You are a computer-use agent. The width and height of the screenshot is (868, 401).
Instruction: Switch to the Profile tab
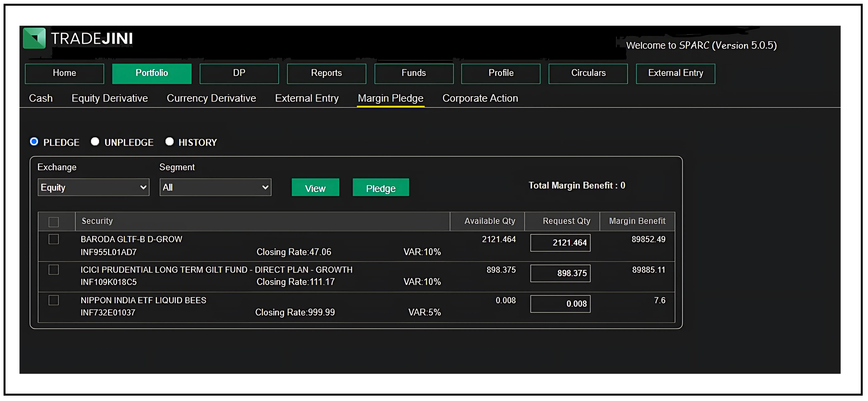pyautogui.click(x=501, y=73)
